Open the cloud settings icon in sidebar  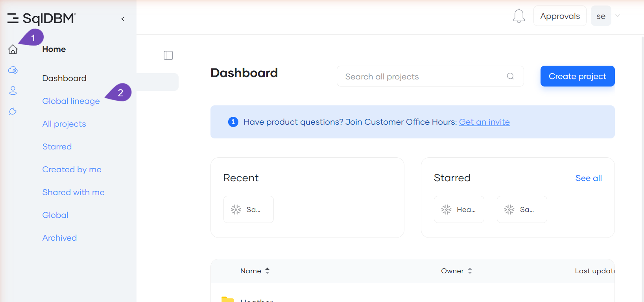[x=13, y=70]
